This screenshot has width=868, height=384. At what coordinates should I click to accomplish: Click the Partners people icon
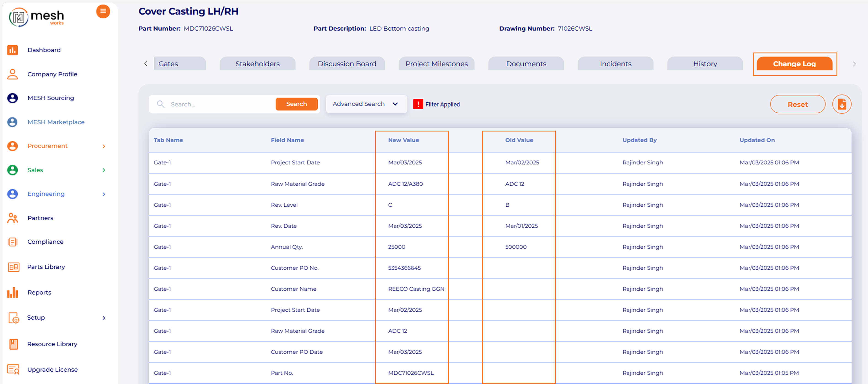[13, 218]
